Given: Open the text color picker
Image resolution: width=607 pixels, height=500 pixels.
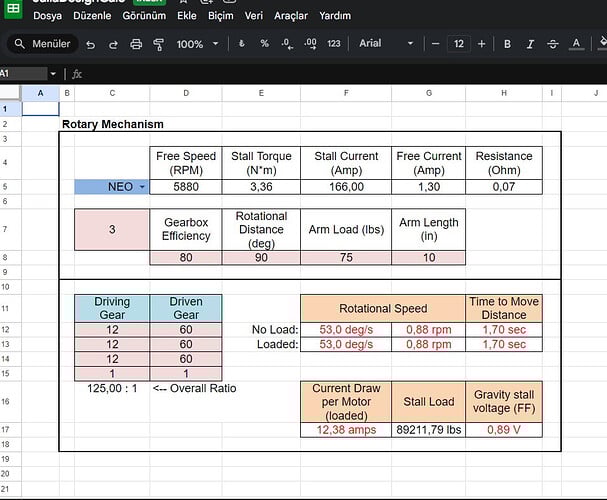Looking at the screenshot, I should pyautogui.click(x=576, y=44).
